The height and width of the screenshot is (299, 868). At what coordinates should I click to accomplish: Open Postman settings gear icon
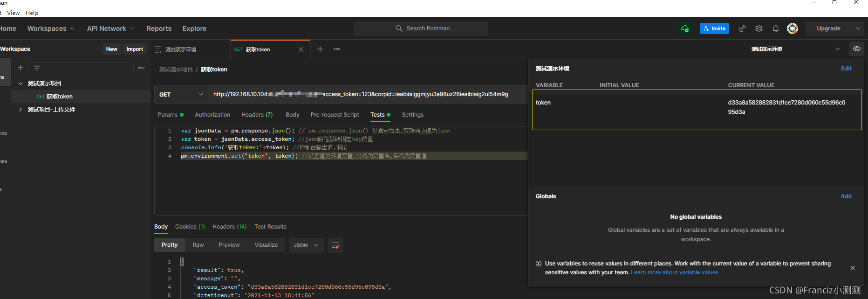(x=759, y=28)
